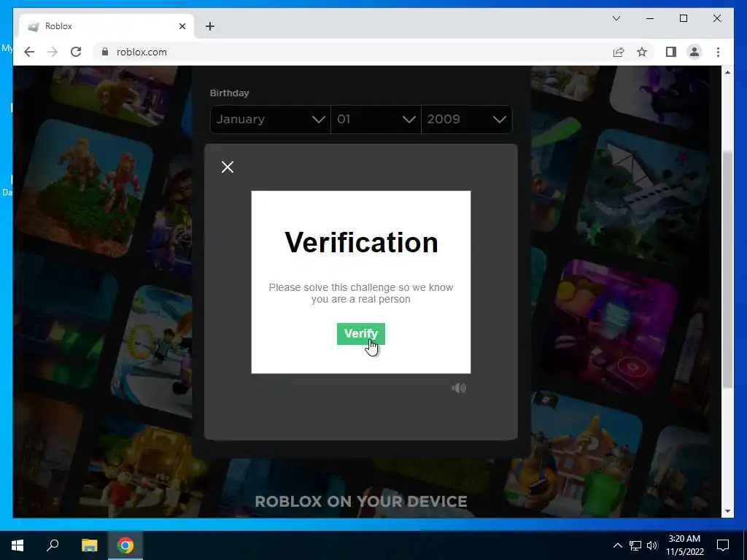
Task: Open network status tray icon
Action: pyautogui.click(x=635, y=545)
